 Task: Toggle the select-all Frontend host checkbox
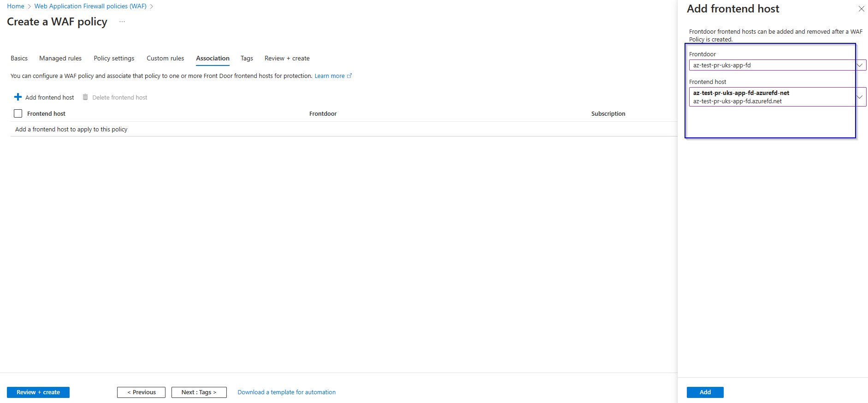coord(18,113)
